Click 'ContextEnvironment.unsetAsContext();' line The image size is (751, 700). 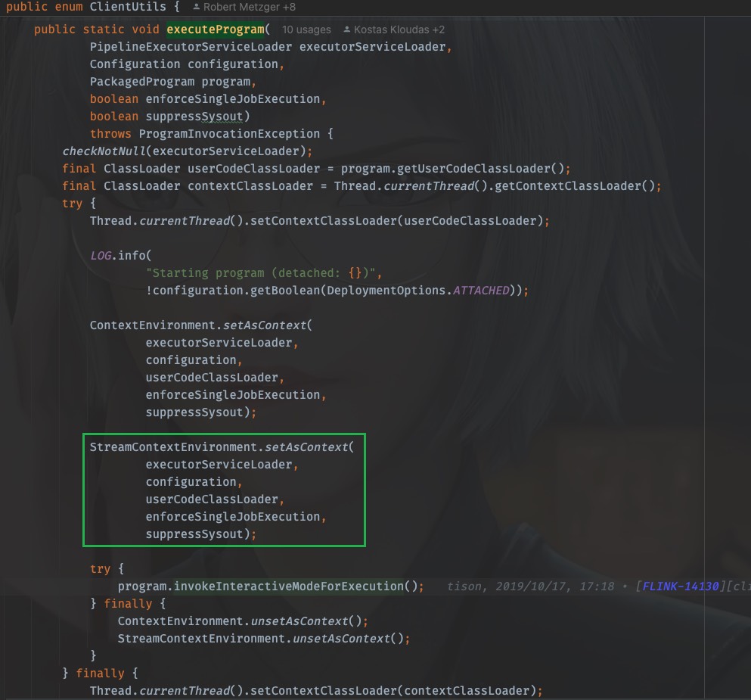tap(243, 621)
